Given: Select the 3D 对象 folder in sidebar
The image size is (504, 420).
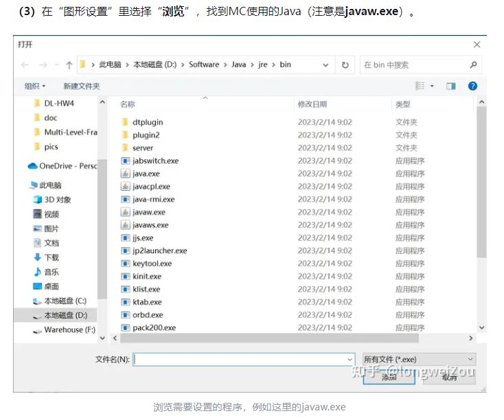Looking at the screenshot, I should tap(58, 200).
